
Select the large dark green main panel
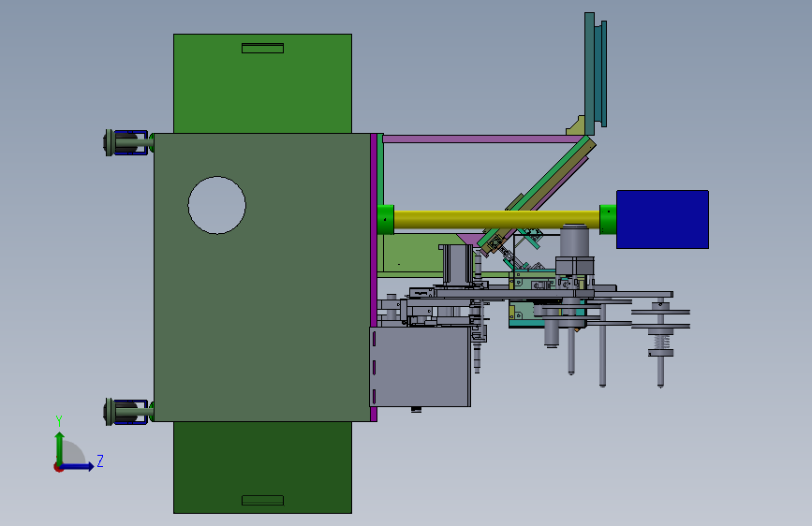click(x=262, y=277)
